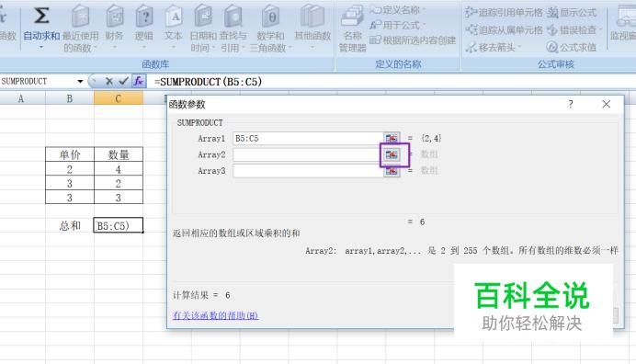This screenshot has width=636, height=364.
Task: Open the Financial (财务) functions icon
Action: [114, 17]
